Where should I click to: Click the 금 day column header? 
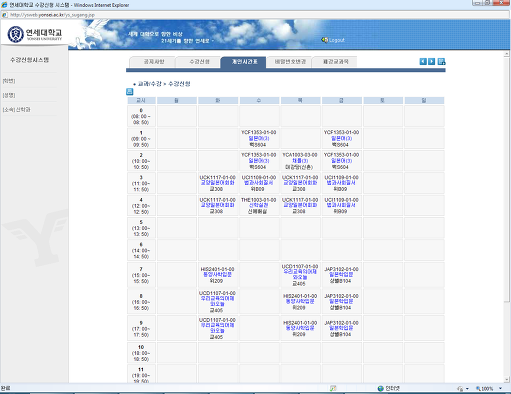[x=342, y=100]
